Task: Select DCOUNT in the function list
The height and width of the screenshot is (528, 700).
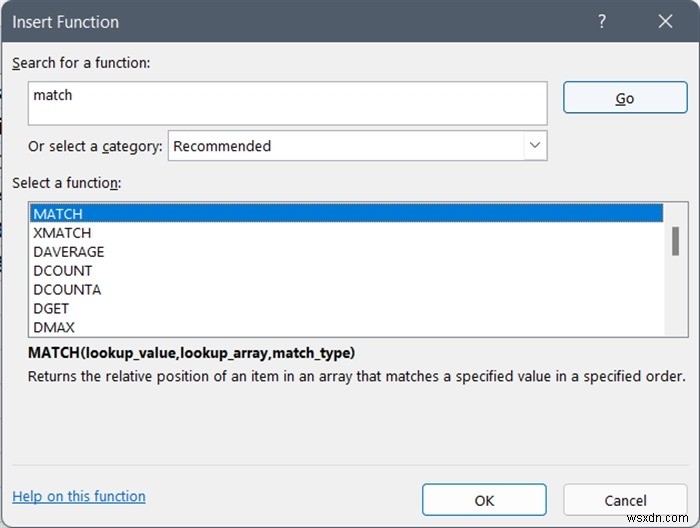Action: coord(346,270)
